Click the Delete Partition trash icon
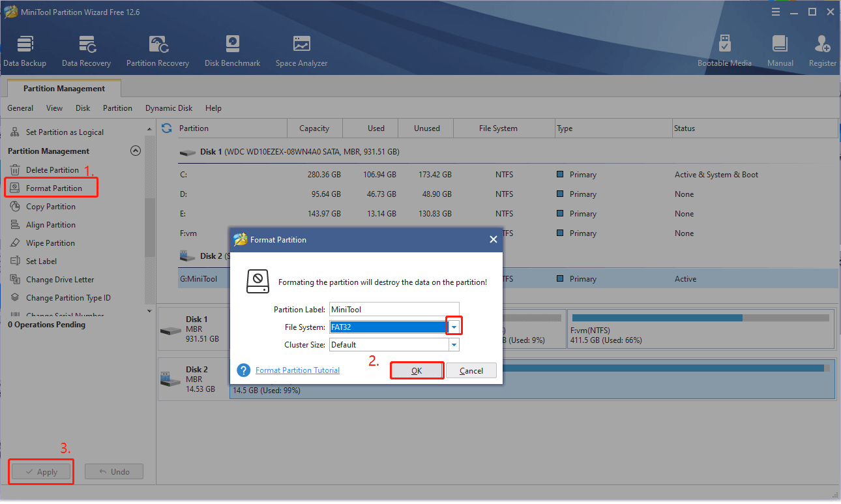This screenshot has width=841, height=504. click(15, 170)
